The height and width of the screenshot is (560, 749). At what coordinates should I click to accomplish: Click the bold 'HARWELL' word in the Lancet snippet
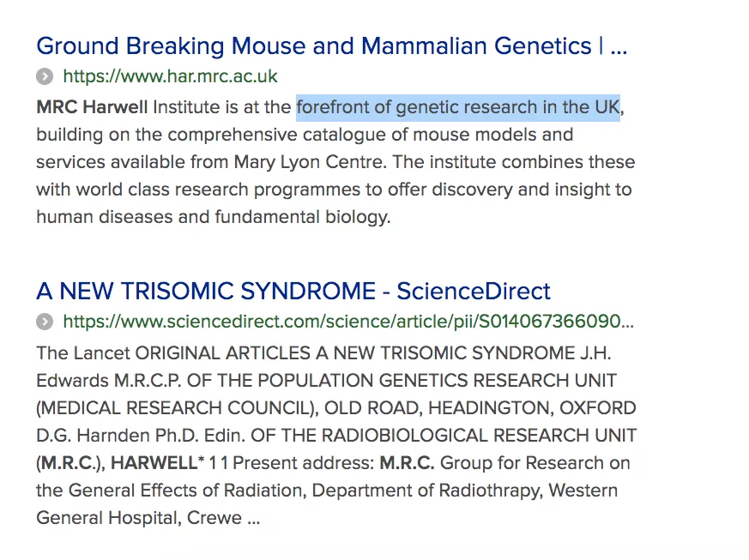click(154, 463)
